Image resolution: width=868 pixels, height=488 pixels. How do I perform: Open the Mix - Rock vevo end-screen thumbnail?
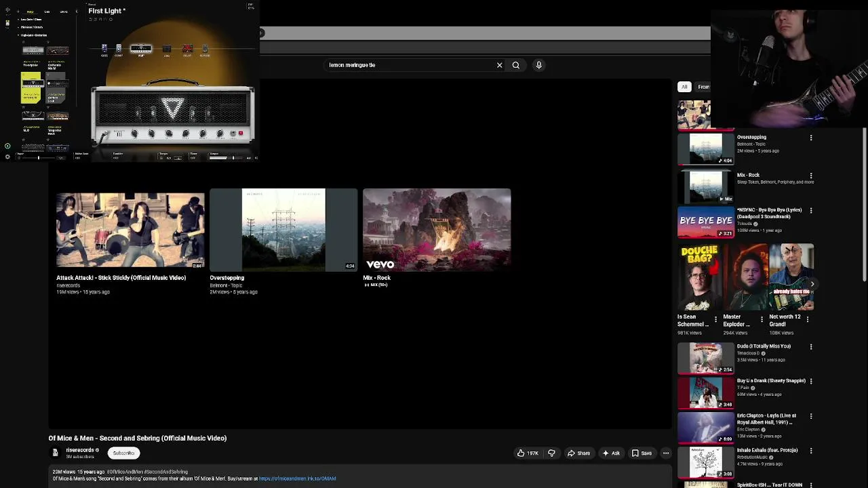(437, 230)
